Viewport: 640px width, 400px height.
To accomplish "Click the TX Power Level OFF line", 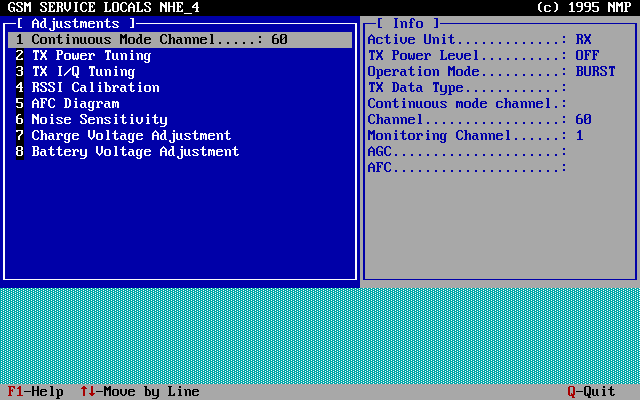I will [x=483, y=56].
